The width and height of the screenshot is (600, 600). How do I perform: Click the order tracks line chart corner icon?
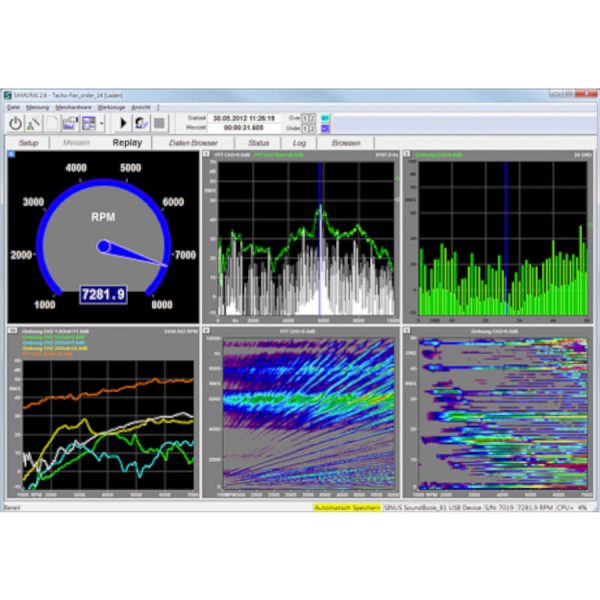(12, 331)
